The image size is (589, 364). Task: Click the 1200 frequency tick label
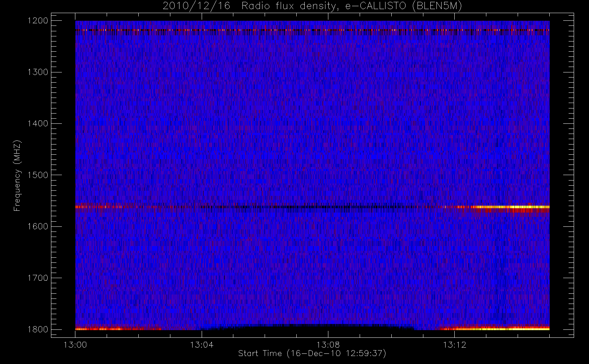pyautogui.click(x=38, y=21)
